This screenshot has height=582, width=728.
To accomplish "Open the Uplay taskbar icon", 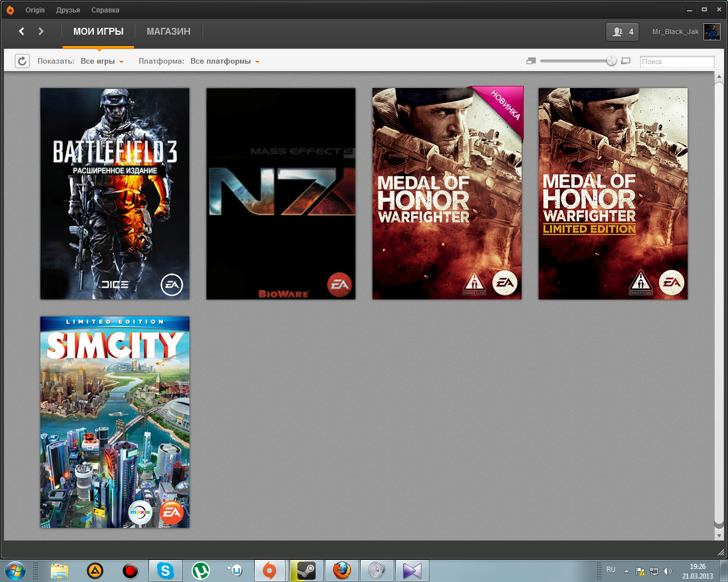I will click(235, 570).
